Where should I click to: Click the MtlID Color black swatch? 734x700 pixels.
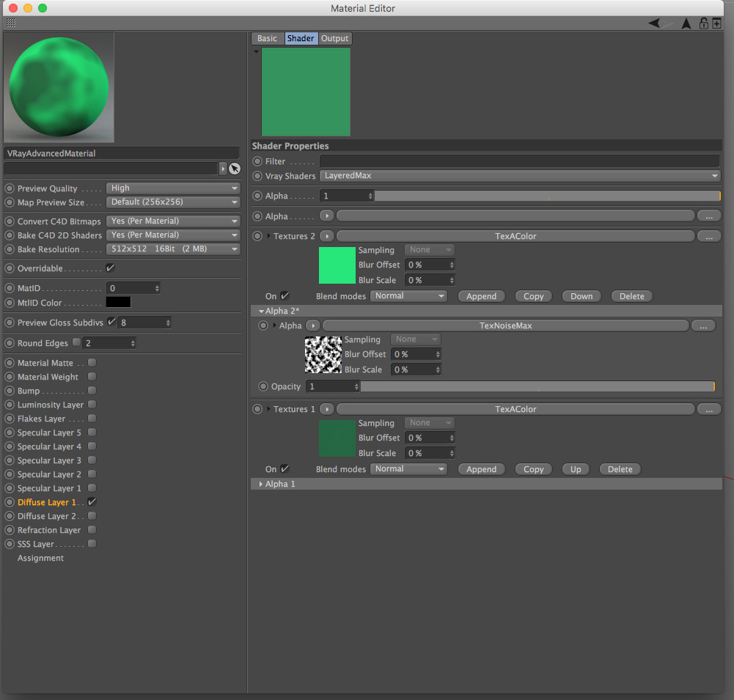(x=119, y=302)
